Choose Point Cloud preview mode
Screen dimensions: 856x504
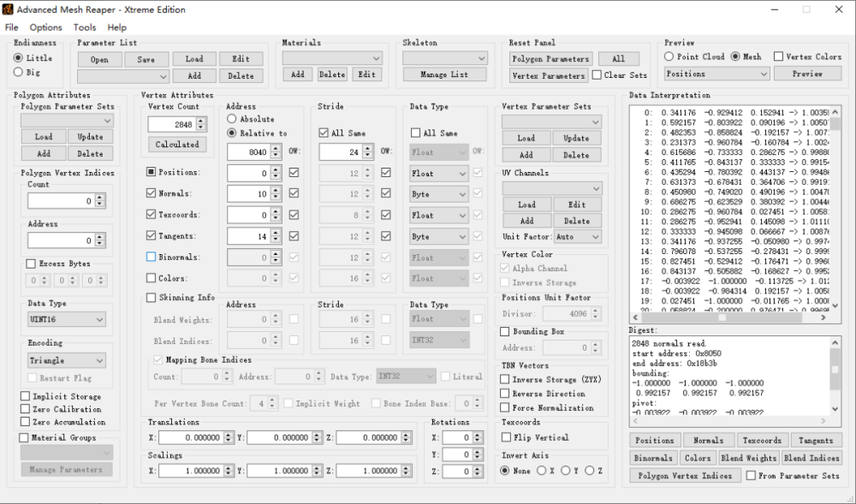tap(669, 57)
